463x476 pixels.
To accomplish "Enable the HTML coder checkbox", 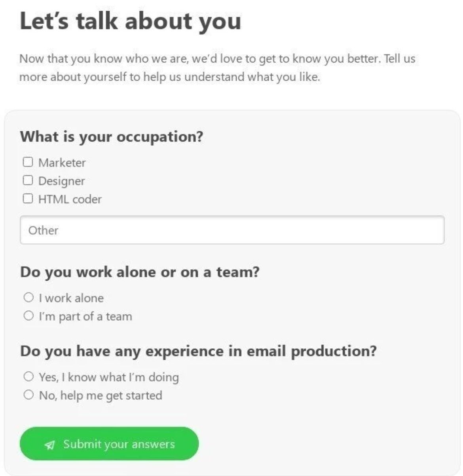I will click(x=28, y=198).
